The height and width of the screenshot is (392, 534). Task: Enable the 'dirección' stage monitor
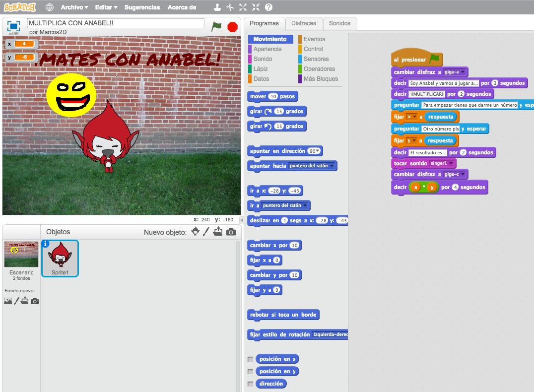[x=250, y=384]
